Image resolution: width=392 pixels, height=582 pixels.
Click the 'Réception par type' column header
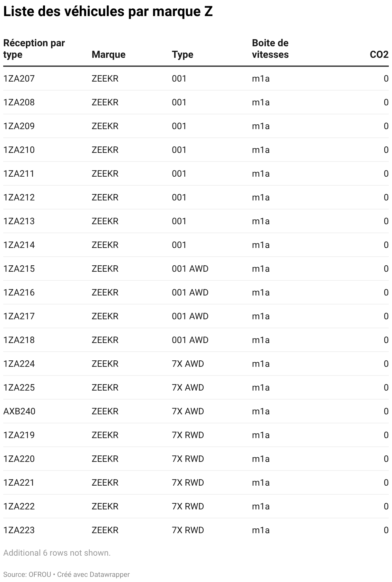click(x=34, y=49)
